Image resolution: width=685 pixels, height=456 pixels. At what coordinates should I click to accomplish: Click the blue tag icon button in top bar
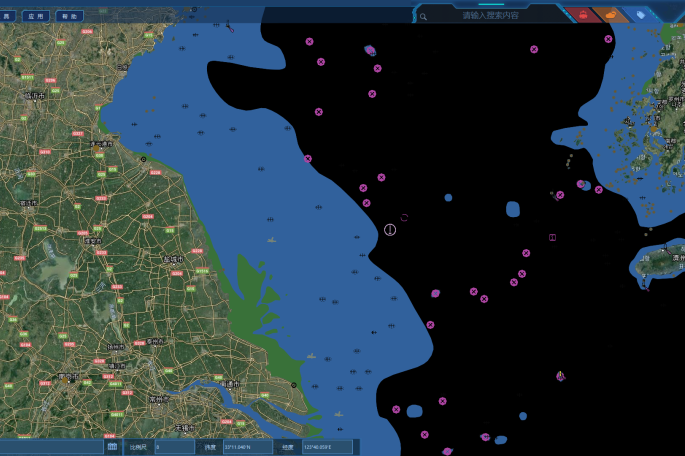pyautogui.click(x=640, y=15)
